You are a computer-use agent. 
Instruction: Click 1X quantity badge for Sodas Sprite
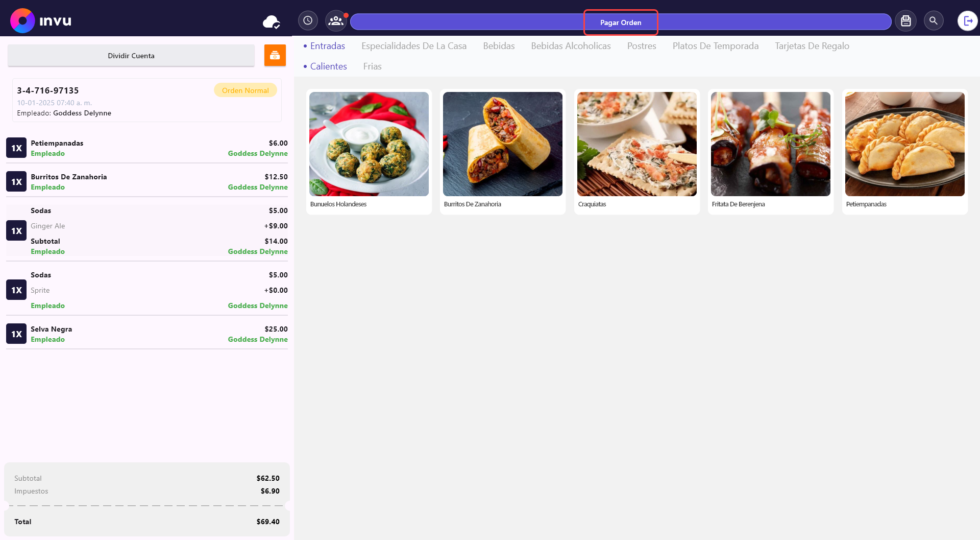click(x=16, y=290)
